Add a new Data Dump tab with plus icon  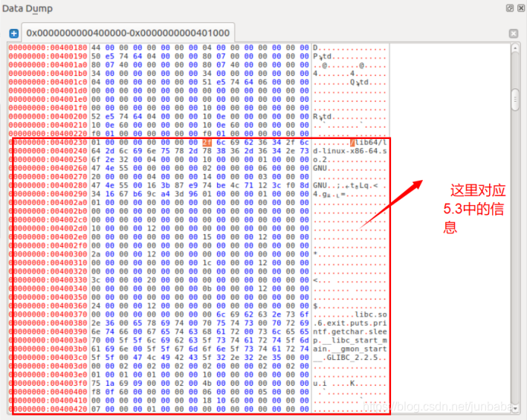pos(14,33)
